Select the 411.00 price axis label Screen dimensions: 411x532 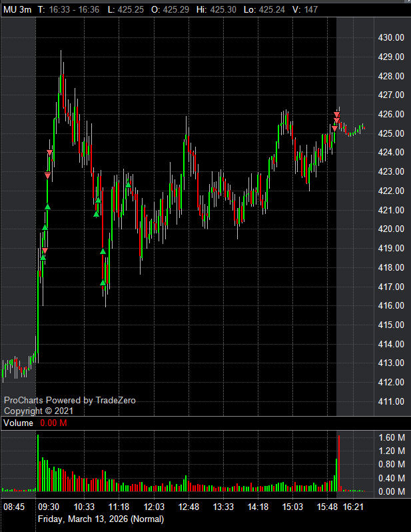pyautogui.click(x=391, y=401)
